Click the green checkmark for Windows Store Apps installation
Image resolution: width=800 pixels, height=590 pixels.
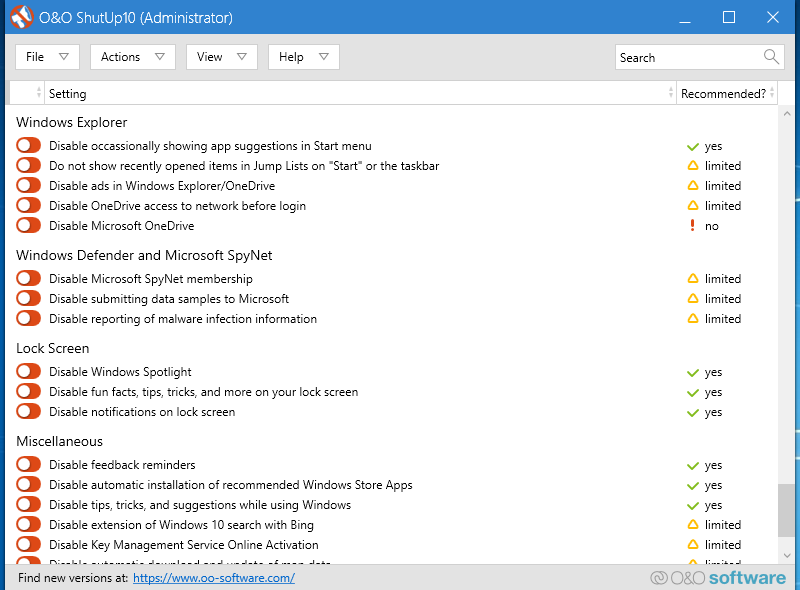coord(692,485)
